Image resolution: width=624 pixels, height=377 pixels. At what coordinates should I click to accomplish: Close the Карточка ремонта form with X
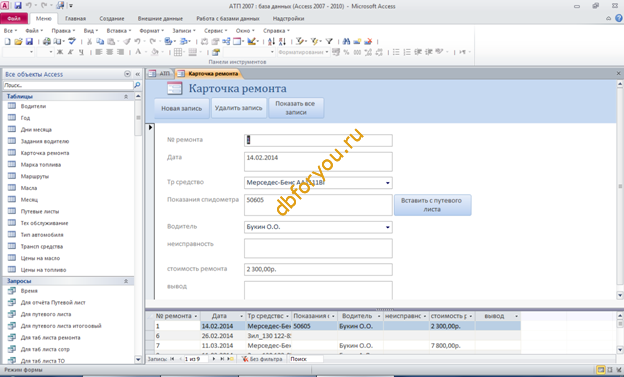[x=618, y=74]
